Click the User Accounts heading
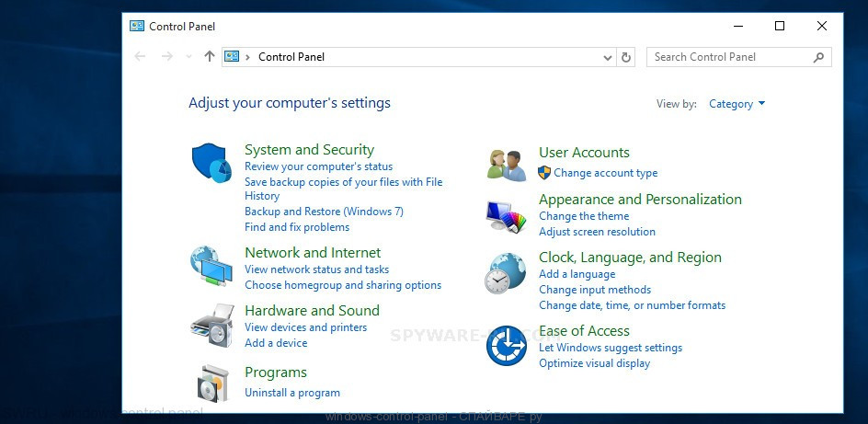Image resolution: width=868 pixels, height=424 pixels. 584,153
